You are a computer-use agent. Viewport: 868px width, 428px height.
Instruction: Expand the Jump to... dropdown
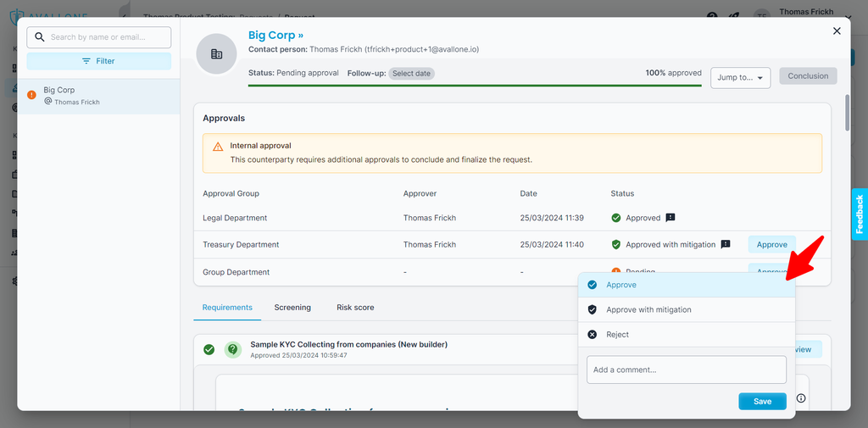point(741,77)
